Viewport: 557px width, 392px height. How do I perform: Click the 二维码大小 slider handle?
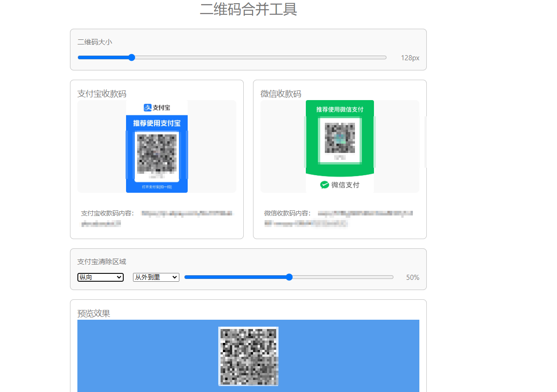click(132, 57)
